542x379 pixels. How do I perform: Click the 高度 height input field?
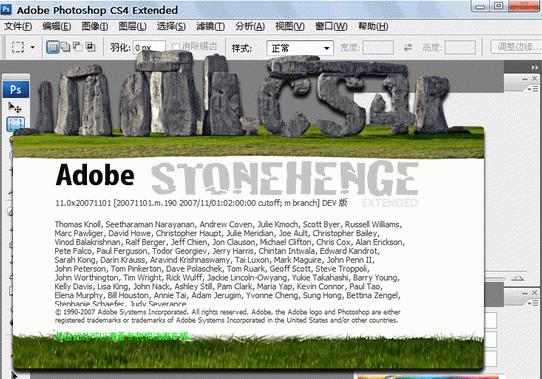pyautogui.click(x=460, y=47)
